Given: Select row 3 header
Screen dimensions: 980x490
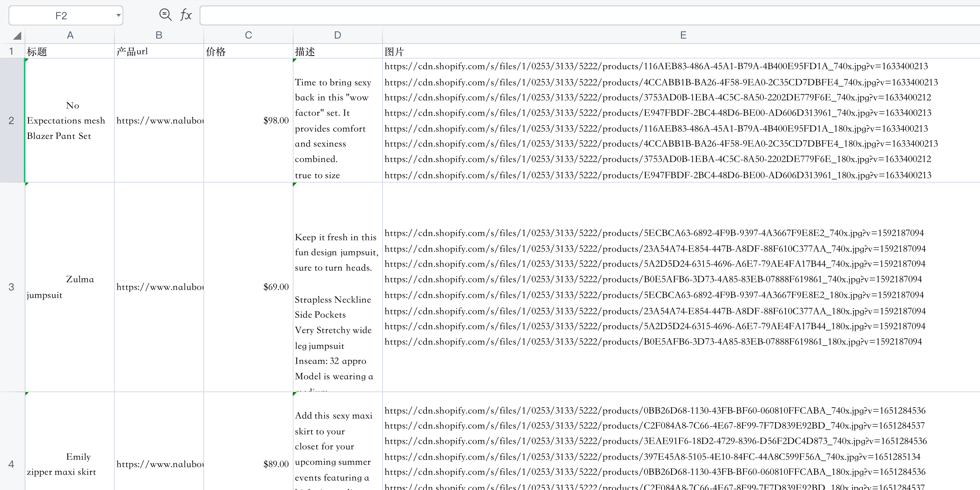Looking at the screenshot, I should pos(12,287).
